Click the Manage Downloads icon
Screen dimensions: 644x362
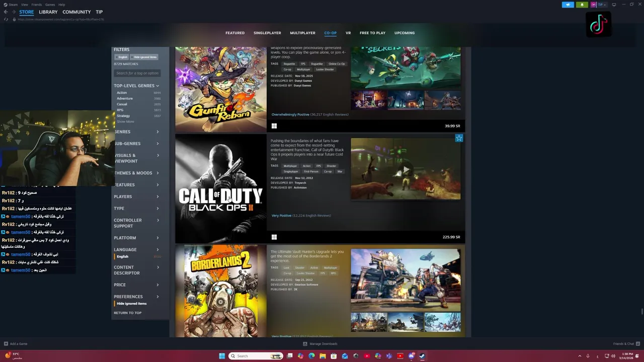pyautogui.click(x=305, y=344)
